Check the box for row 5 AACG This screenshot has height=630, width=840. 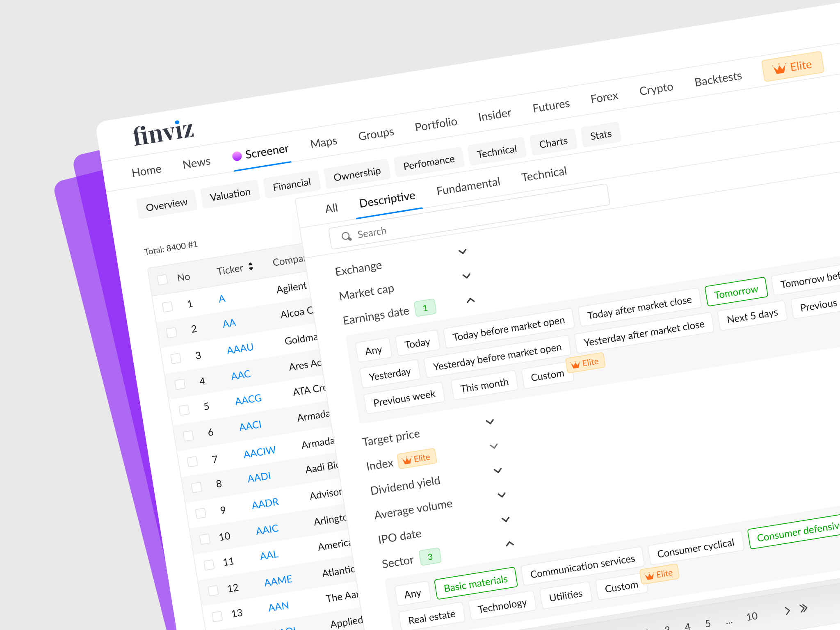click(184, 410)
